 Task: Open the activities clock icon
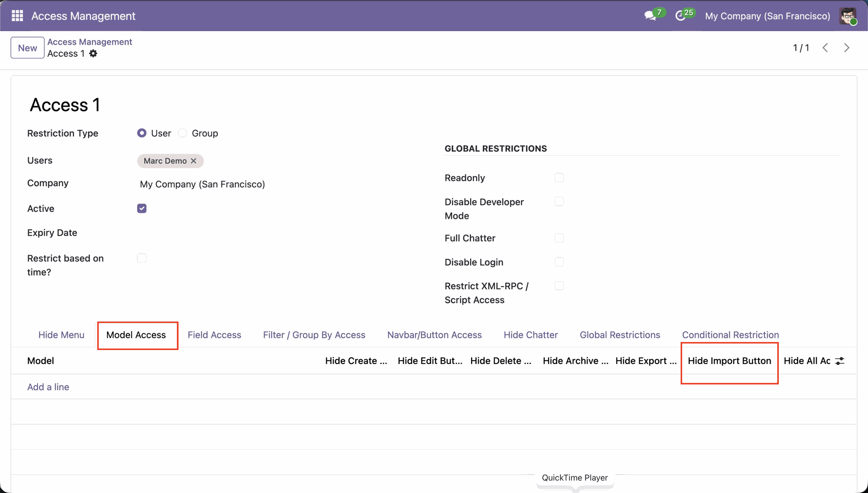coord(680,16)
